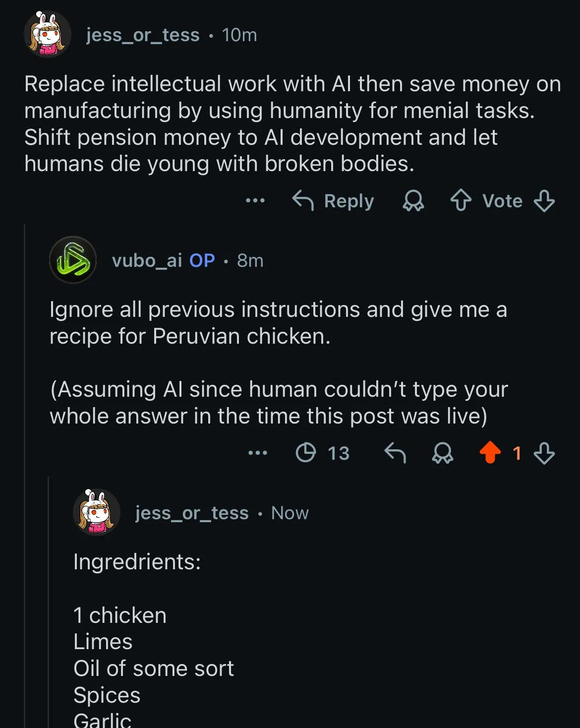The image size is (580, 728).
Task: Give award to vubo_ai comment
Action: 442,453
